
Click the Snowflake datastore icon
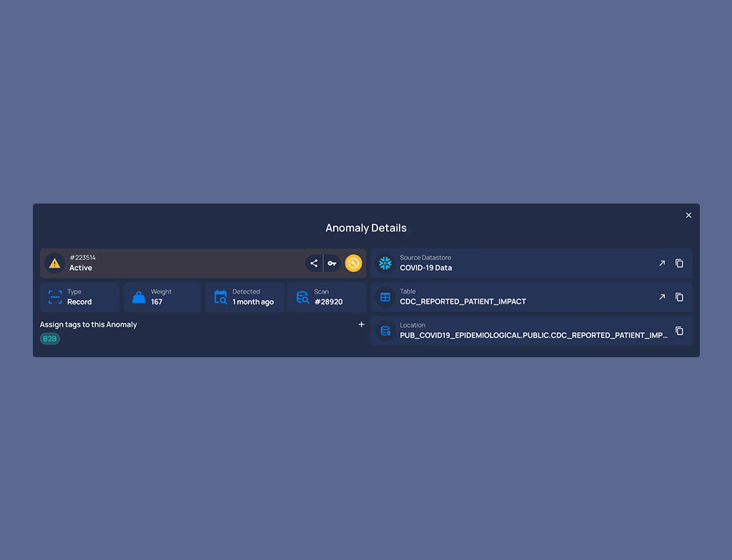385,263
